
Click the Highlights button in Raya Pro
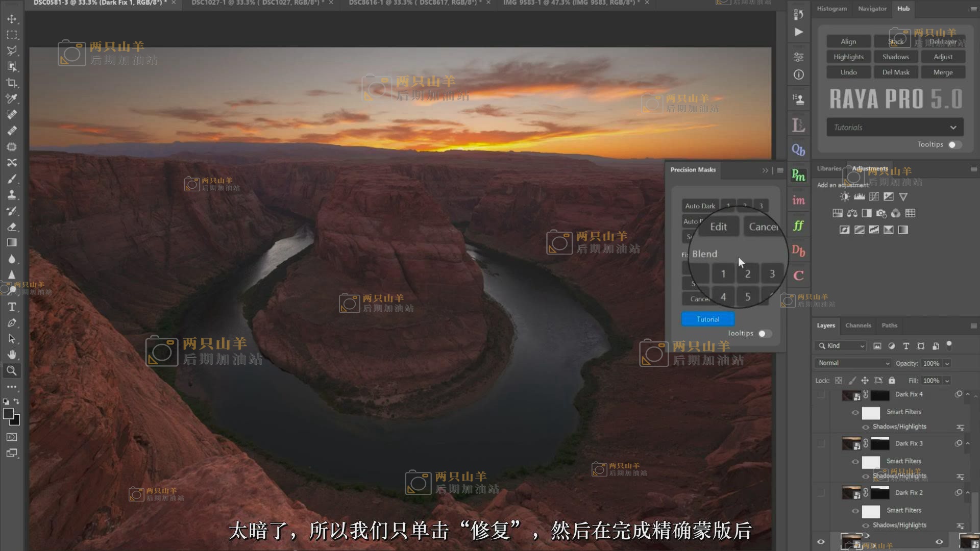click(848, 57)
